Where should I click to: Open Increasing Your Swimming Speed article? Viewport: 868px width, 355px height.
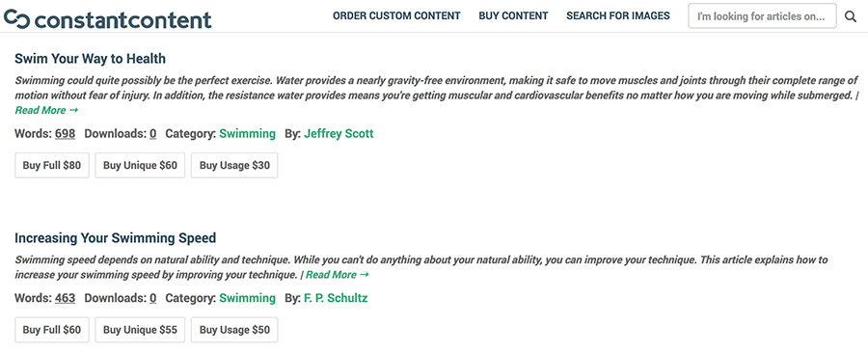(115, 238)
